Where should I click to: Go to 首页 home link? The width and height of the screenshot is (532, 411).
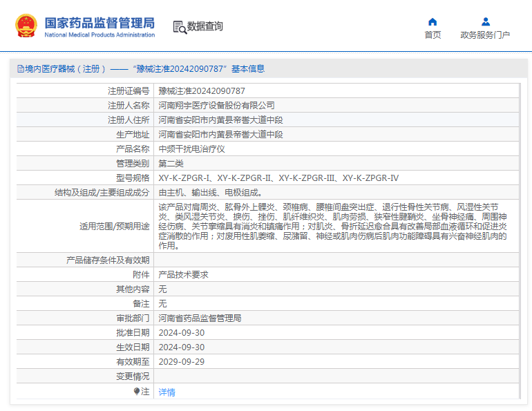point(433,35)
